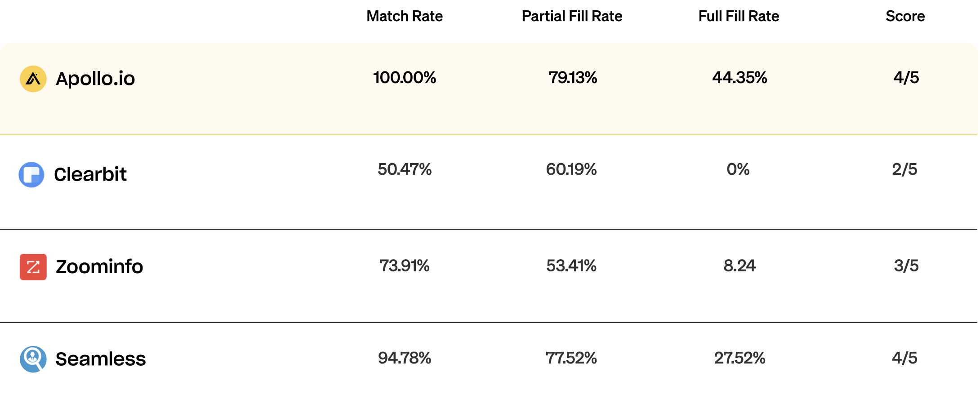Click the Apollo.io company name

tap(95, 79)
